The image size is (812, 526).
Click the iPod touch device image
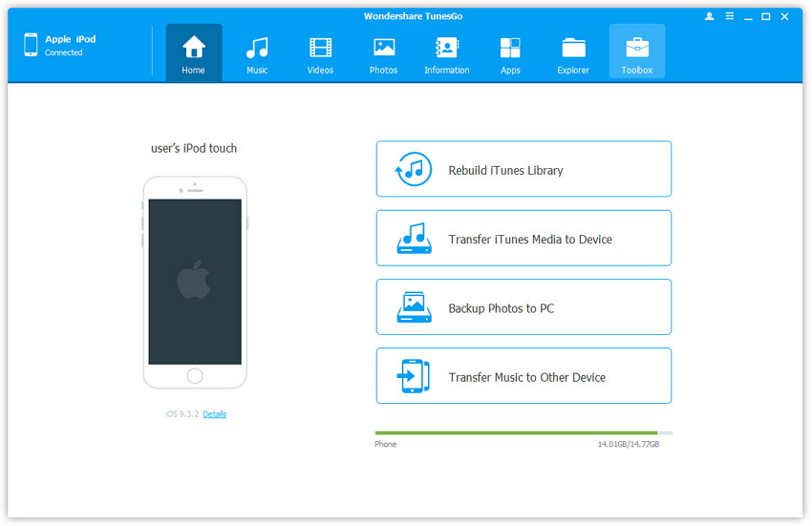pyautogui.click(x=195, y=282)
